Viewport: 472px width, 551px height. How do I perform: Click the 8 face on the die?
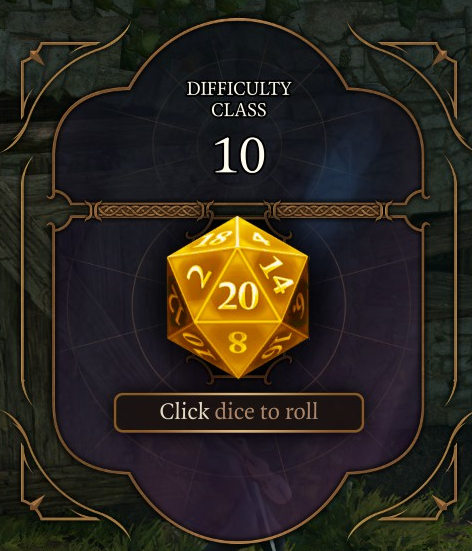point(238,342)
